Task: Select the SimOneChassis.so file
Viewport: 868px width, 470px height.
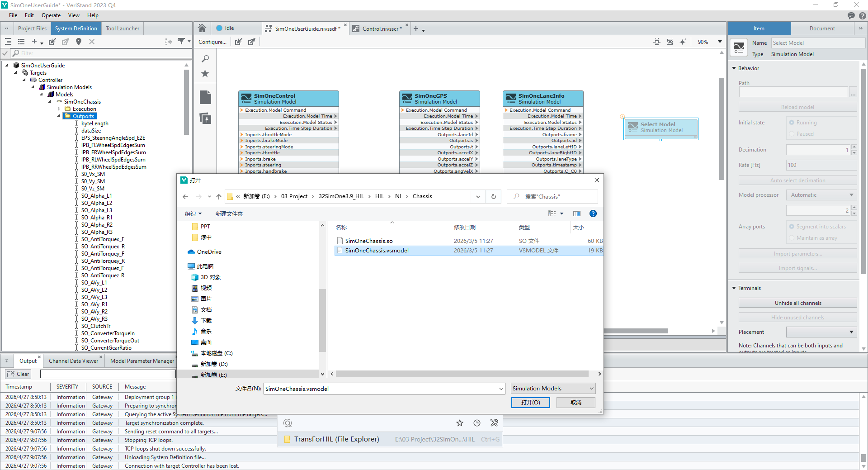Action: point(369,241)
